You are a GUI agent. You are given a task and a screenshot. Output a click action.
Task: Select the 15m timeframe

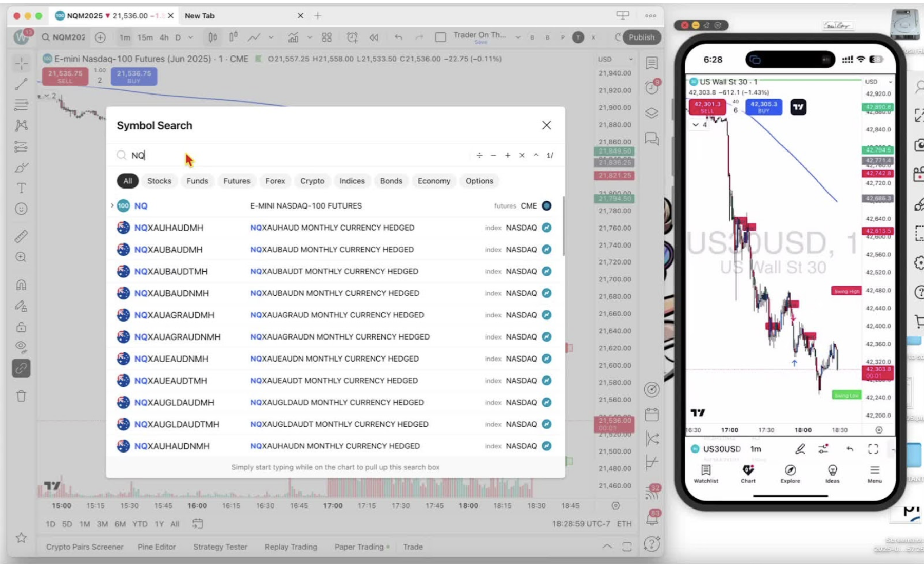point(145,37)
